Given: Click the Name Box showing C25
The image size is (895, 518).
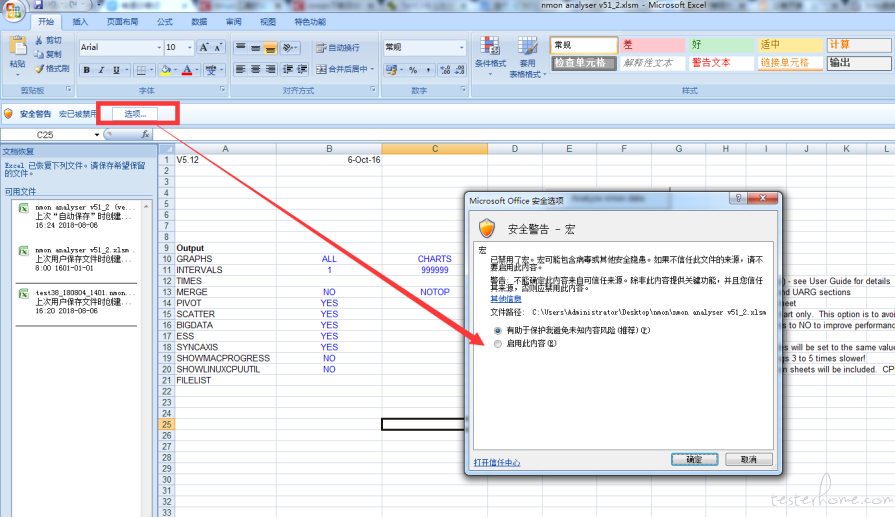Looking at the screenshot, I should tap(46, 135).
